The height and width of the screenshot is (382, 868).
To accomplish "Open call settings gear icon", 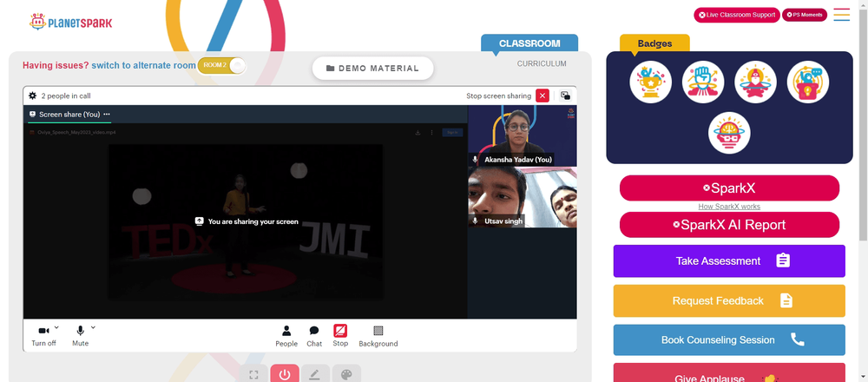I will click(x=33, y=95).
